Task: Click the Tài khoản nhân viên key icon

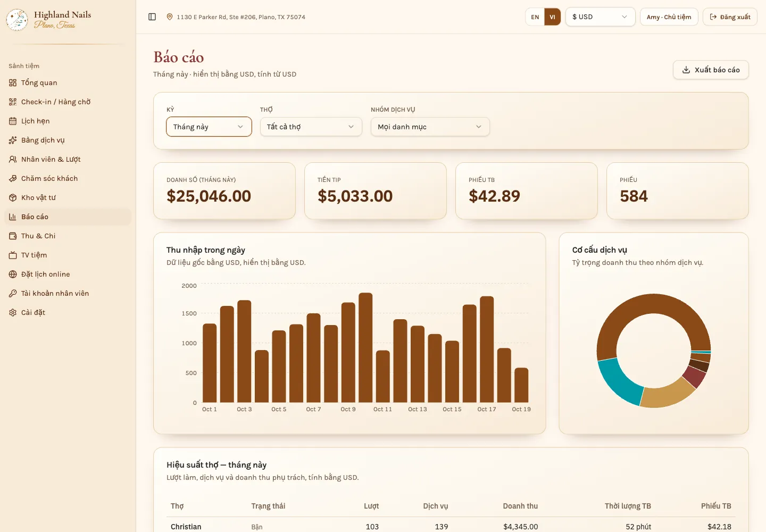Action: click(x=13, y=294)
